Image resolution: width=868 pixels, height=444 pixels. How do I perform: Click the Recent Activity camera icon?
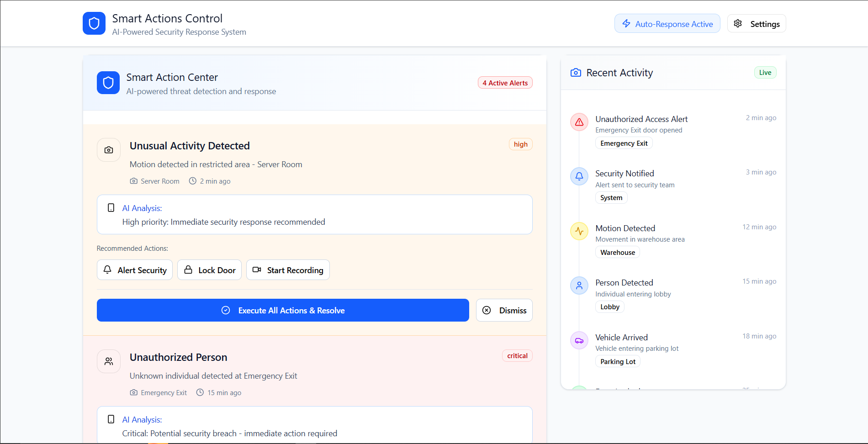coord(576,73)
